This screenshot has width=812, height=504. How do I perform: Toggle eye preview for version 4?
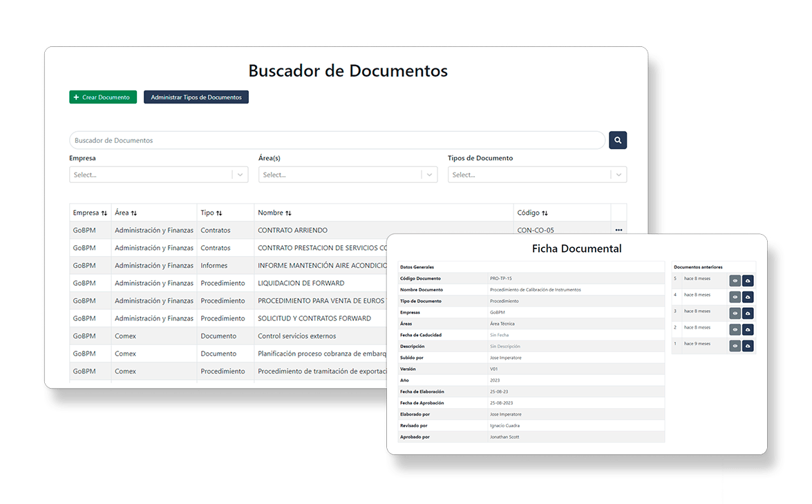(x=735, y=297)
